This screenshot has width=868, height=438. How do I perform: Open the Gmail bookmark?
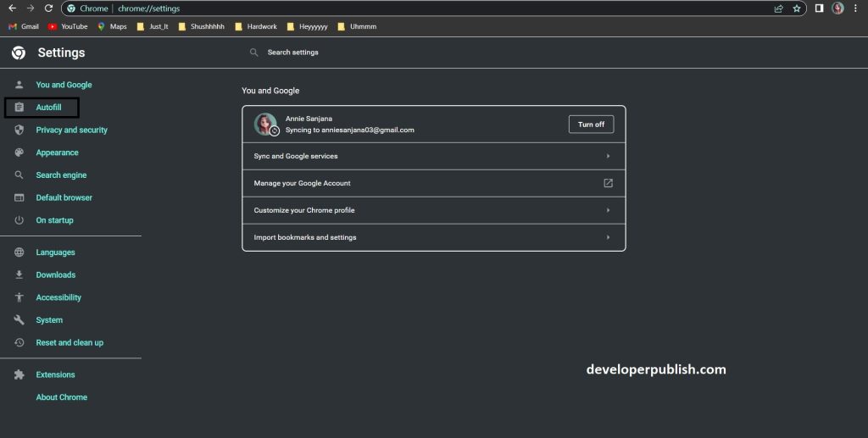click(24, 26)
